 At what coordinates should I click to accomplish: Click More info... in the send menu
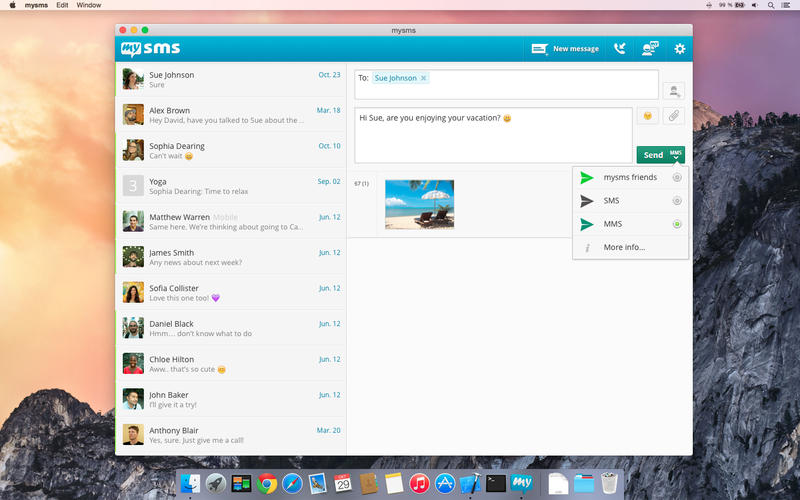click(x=624, y=247)
